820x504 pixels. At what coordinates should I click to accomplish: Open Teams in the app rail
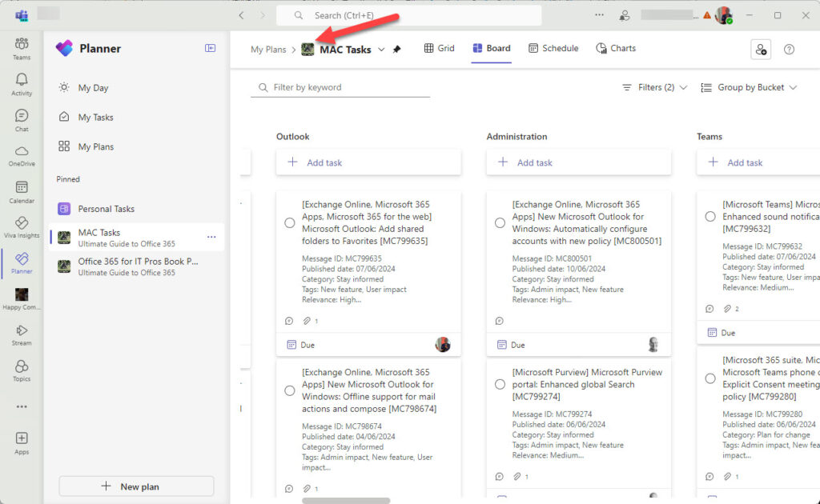coord(22,49)
